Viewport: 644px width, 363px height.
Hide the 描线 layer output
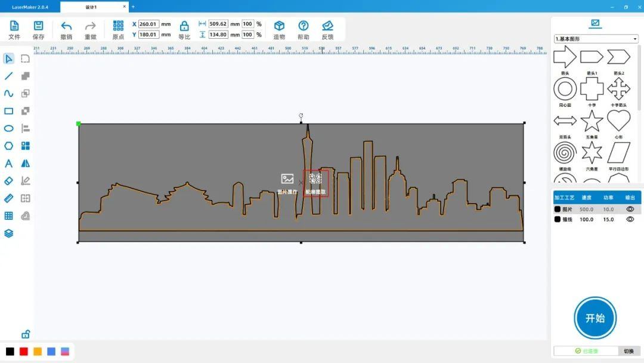coord(630,220)
